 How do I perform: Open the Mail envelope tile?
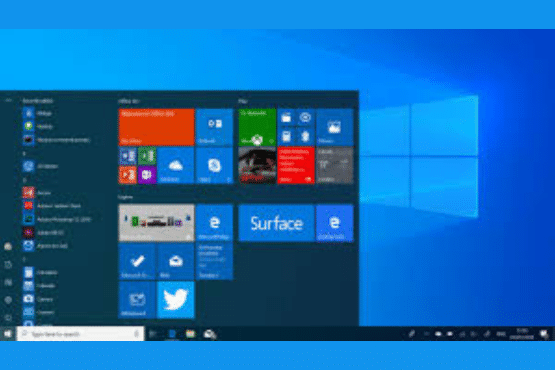[176, 261]
